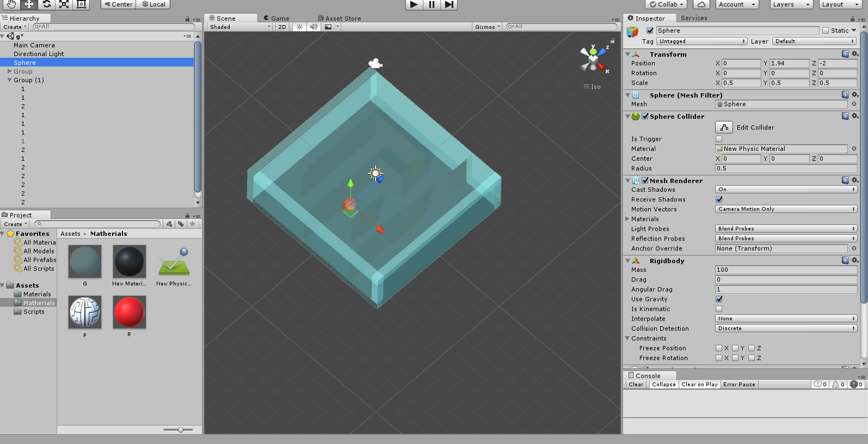This screenshot has height=444, width=868.
Task: Expand the Materials section in Mesh Renderer
Action: coord(627,219)
